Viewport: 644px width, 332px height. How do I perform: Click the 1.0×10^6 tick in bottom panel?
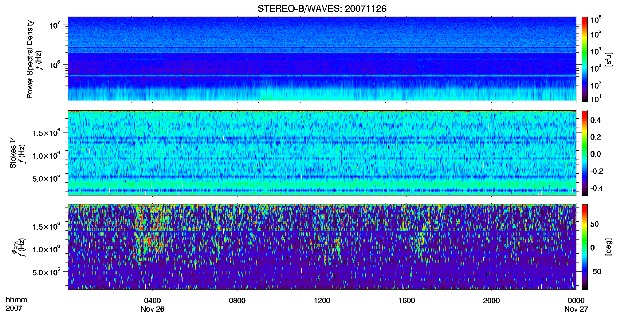coord(46,249)
